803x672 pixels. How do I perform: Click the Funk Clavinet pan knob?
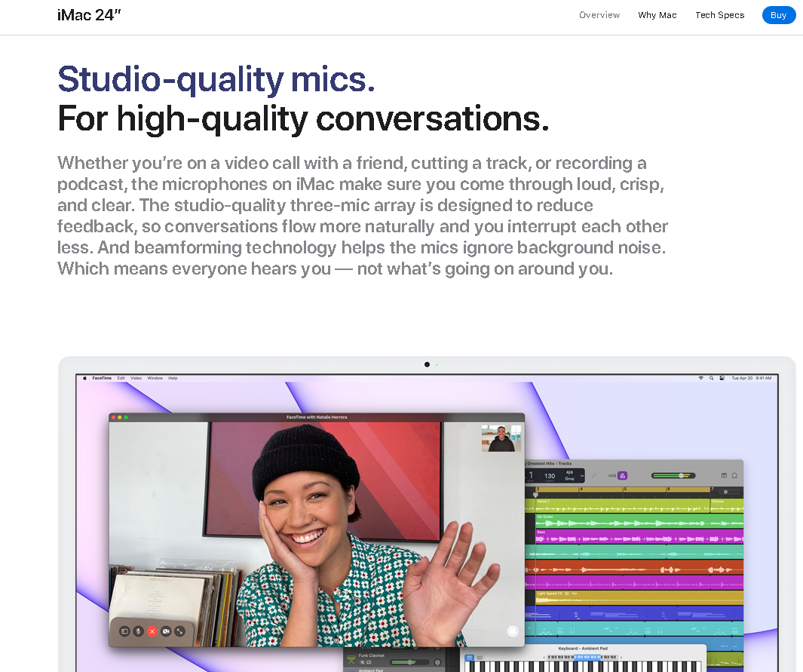[437, 662]
